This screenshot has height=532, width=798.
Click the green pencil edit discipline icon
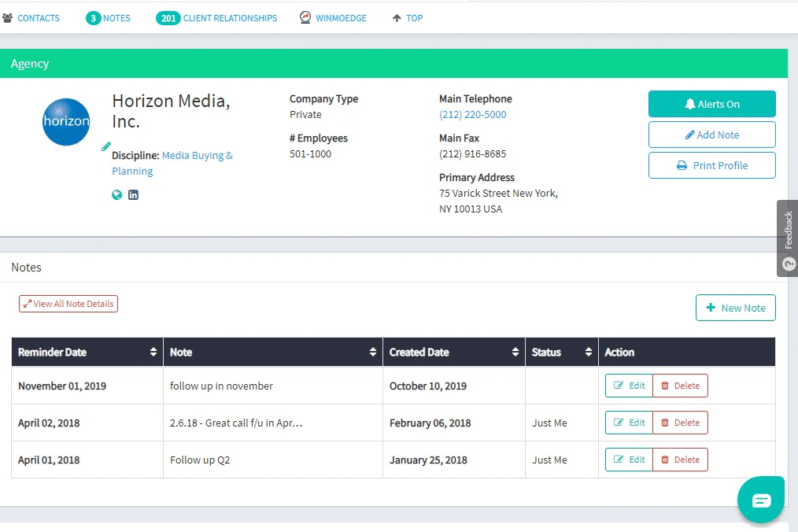click(x=106, y=146)
